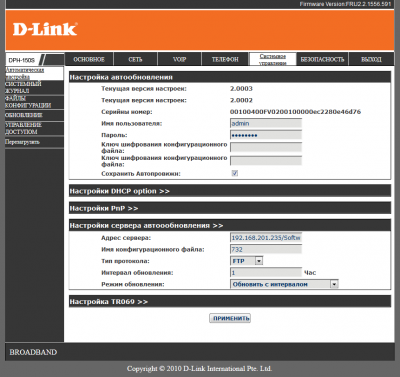The width and height of the screenshot is (400, 377).
Task: Click the Час unit label
Action: [x=310, y=273]
